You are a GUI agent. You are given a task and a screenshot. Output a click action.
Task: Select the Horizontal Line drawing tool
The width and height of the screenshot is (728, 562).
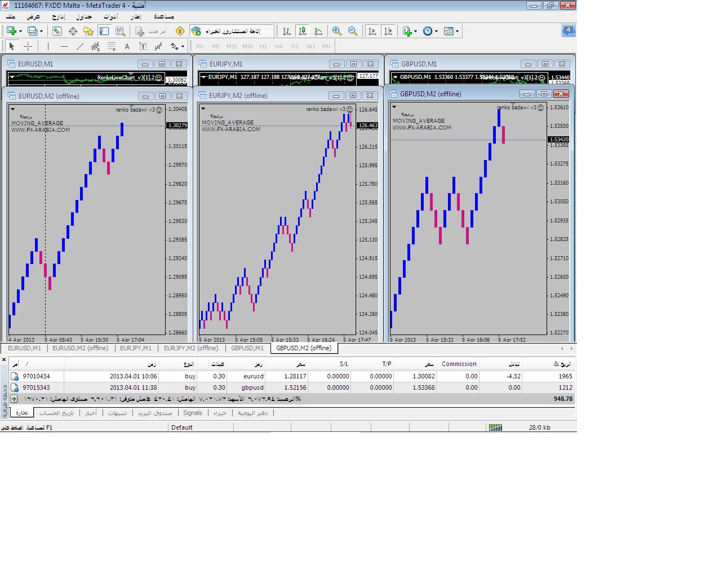64,46
